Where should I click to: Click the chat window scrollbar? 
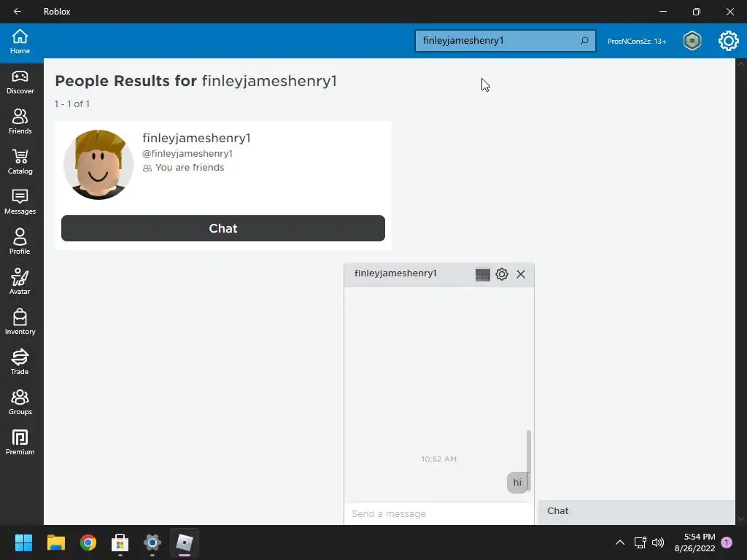pyautogui.click(x=528, y=460)
